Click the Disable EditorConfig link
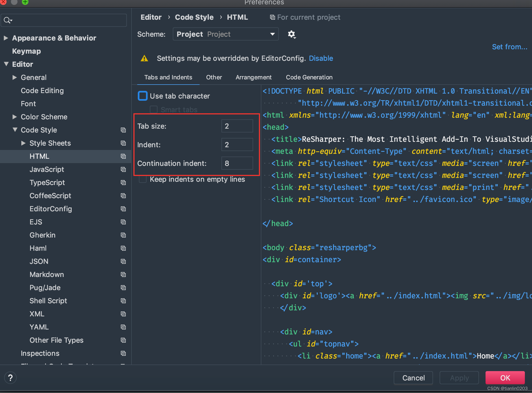This screenshot has height=393, width=532. point(321,58)
